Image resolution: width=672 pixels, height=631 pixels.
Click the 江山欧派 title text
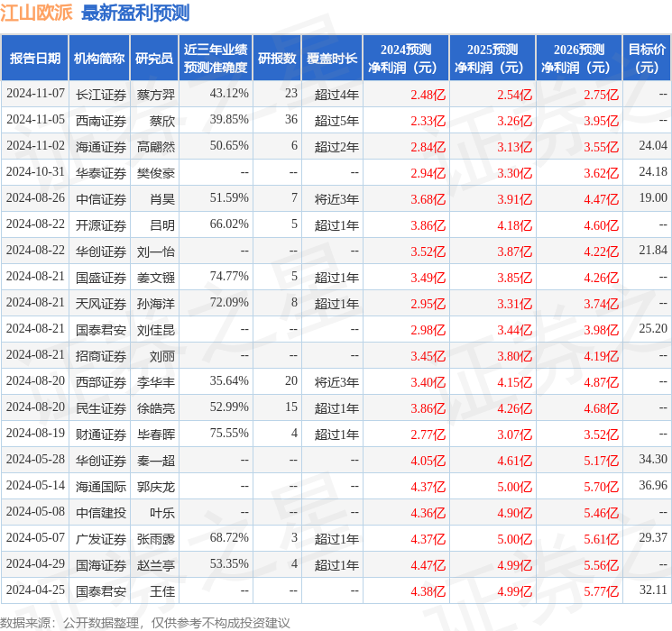pos(36,13)
